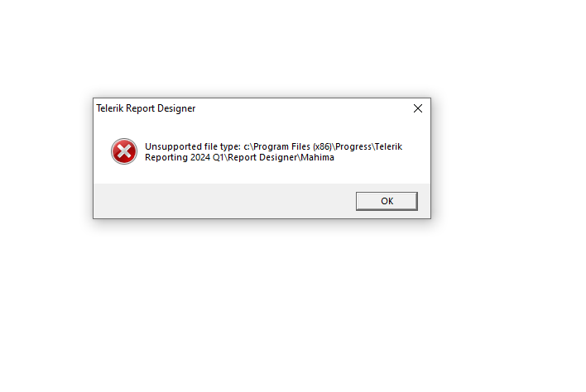Click the gray footer area beside OK
586x392 pixels.
pos(224,201)
